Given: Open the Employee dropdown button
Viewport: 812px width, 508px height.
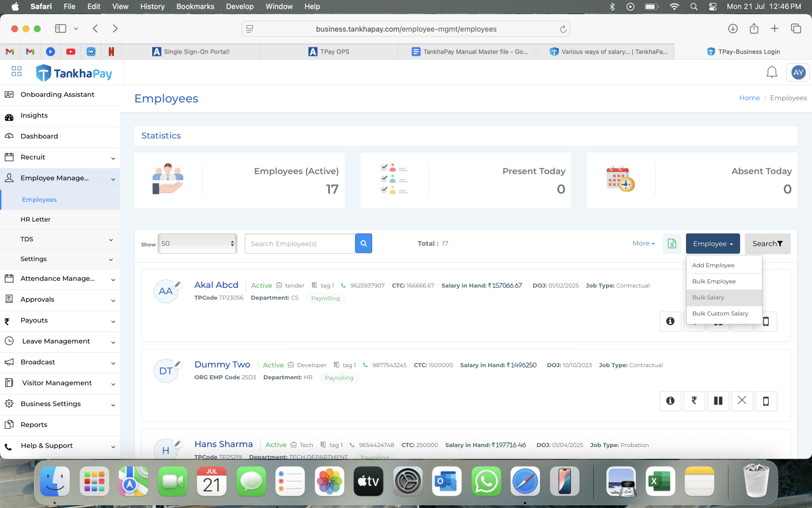Looking at the screenshot, I should 712,244.
